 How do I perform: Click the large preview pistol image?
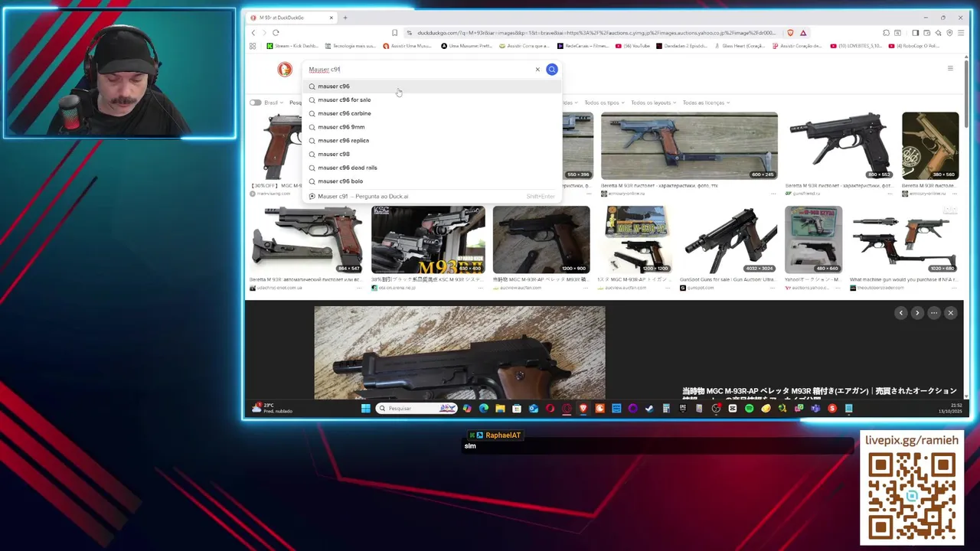click(459, 353)
